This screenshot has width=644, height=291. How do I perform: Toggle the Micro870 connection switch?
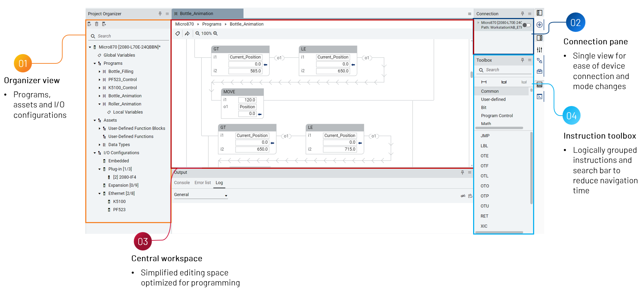coord(526,25)
